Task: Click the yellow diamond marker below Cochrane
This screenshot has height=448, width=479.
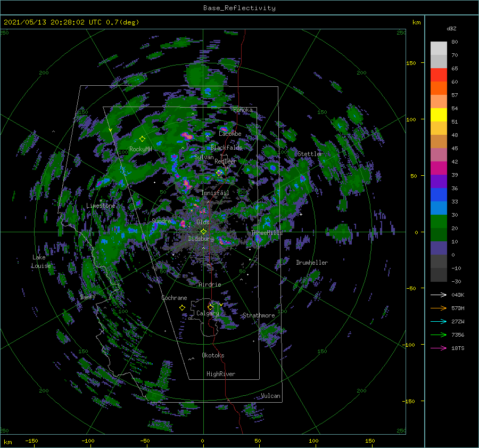Action: pyautogui.click(x=182, y=308)
